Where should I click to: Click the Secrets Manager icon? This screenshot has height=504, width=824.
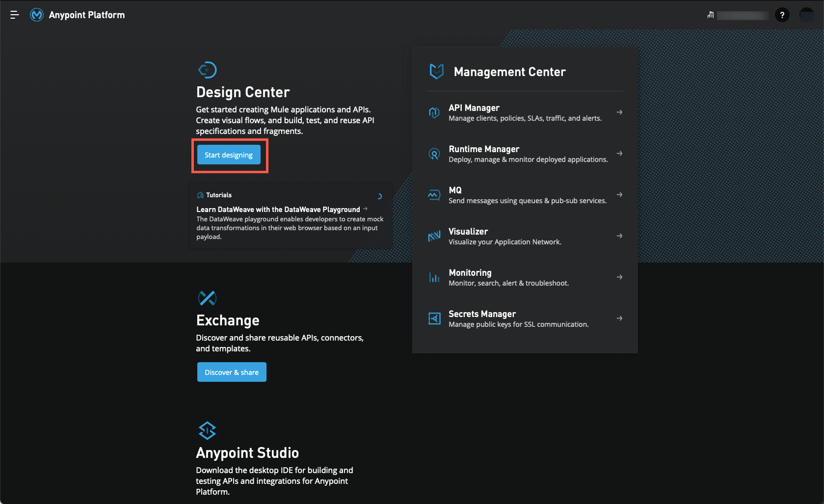[x=434, y=318]
